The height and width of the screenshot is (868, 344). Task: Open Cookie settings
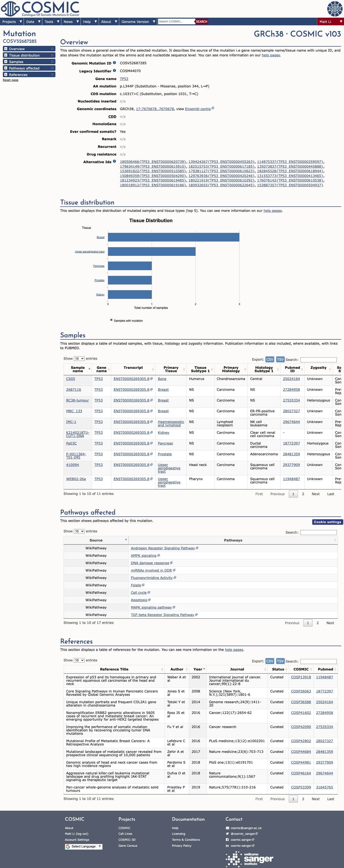(x=328, y=522)
